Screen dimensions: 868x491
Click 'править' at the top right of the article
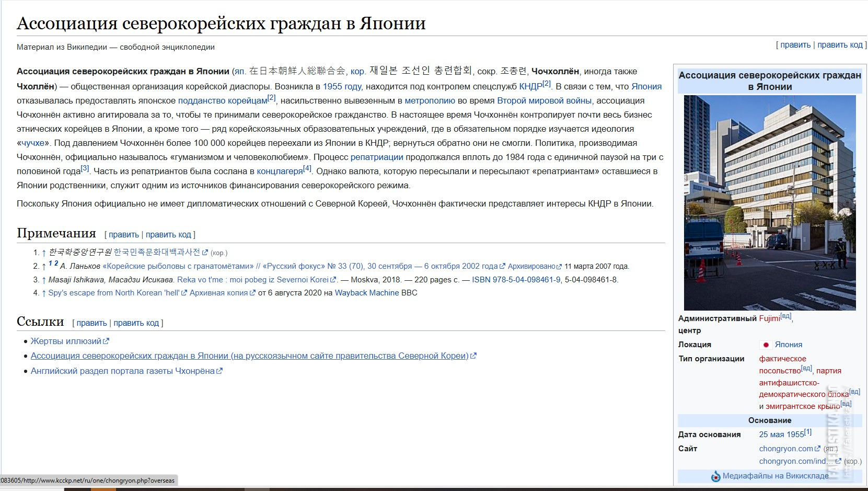pyautogui.click(x=795, y=45)
